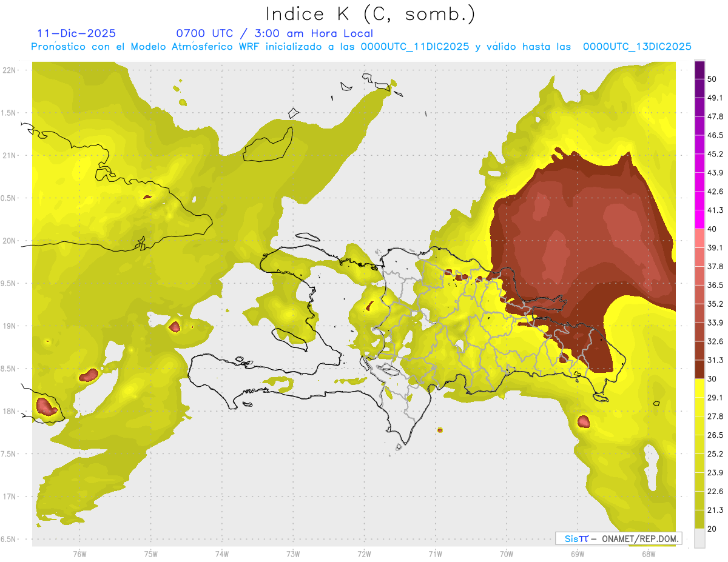
Task: Select the dark brown color bar segment between 30 and 31.3
Action: pyautogui.click(x=699, y=370)
